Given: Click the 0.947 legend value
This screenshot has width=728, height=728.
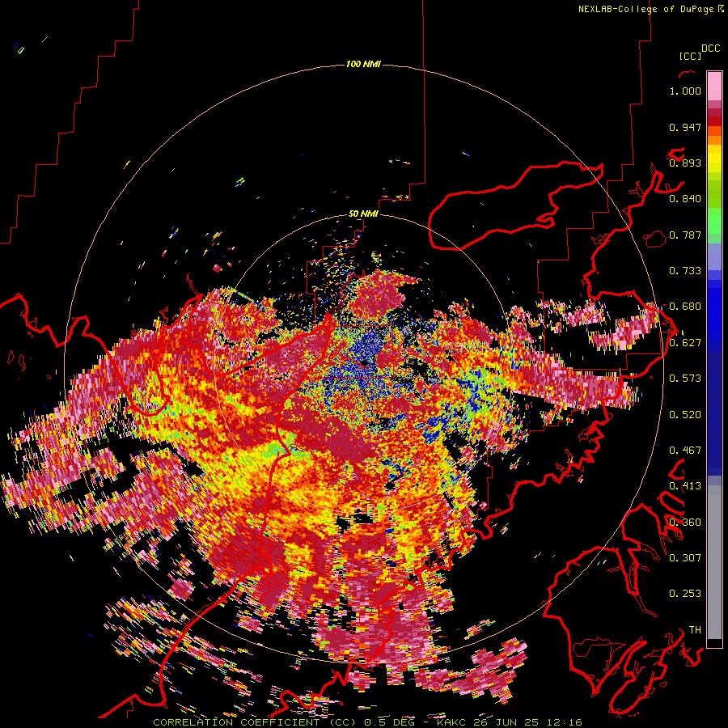Looking at the screenshot, I should pos(685,127).
